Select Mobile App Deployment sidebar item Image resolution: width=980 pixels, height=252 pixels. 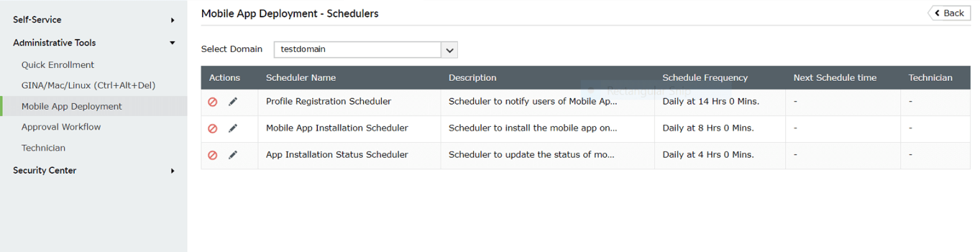(71, 106)
